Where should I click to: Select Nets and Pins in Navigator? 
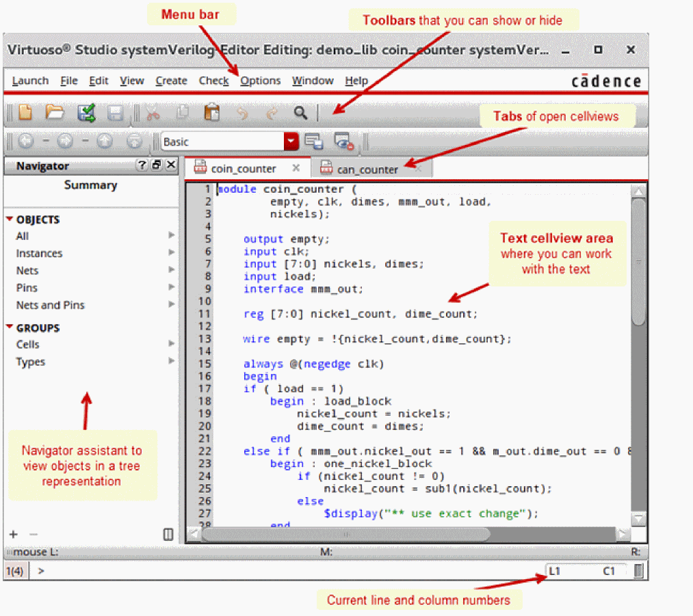pyautogui.click(x=51, y=305)
